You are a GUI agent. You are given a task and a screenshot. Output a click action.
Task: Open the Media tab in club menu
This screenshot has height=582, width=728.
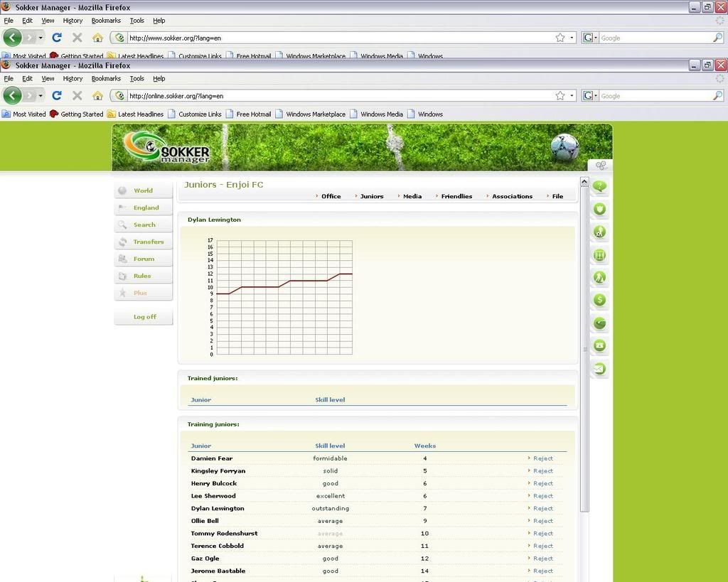[x=412, y=196]
